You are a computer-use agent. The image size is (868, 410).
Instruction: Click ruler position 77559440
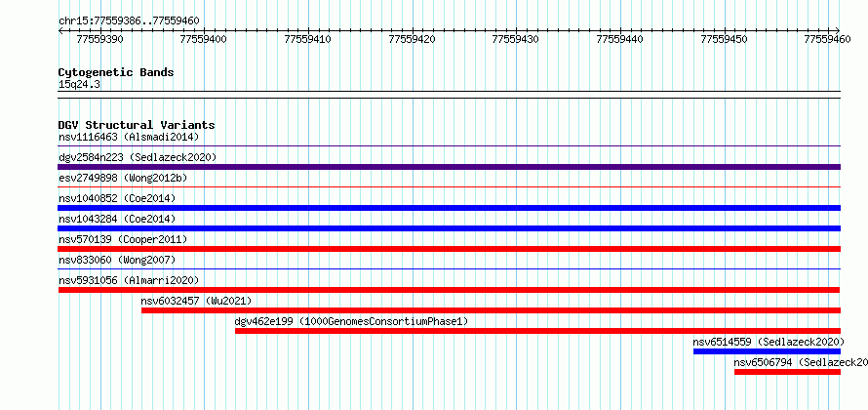[620, 39]
